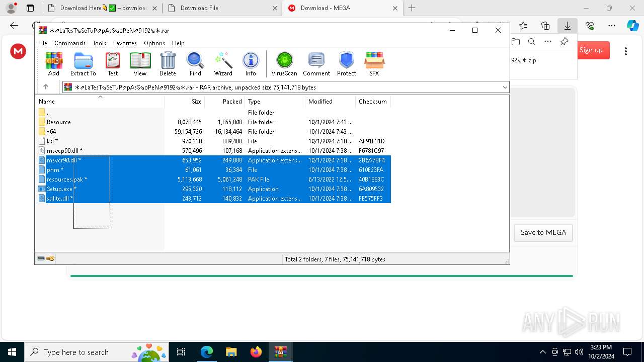Click the Windows search box
644x362 pixels.
point(96,352)
